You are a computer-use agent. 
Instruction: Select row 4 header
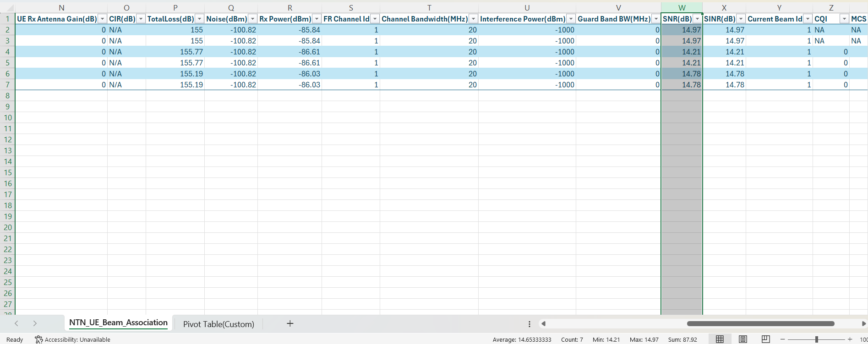(8, 52)
